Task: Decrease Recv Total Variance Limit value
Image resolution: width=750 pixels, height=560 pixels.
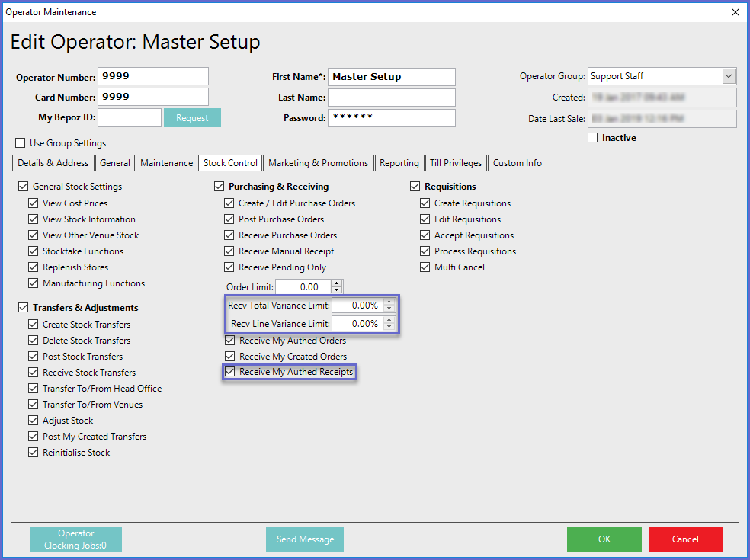Action: (x=389, y=309)
